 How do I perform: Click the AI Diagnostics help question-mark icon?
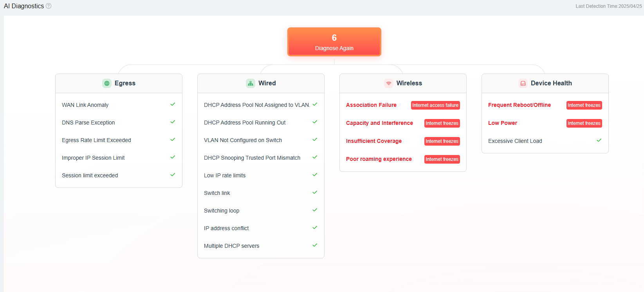[x=49, y=6]
